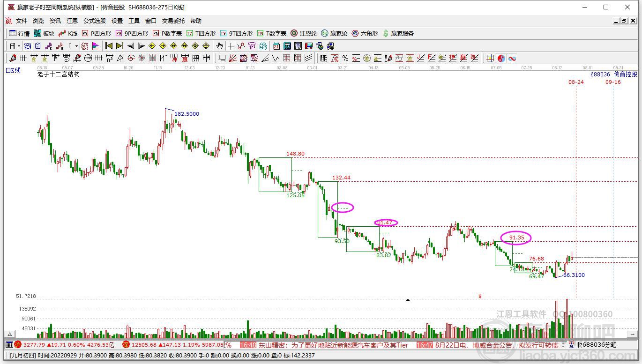The image size is (642, 364).
Task: Click the 传音控股 stock name label
Action: (626, 74)
